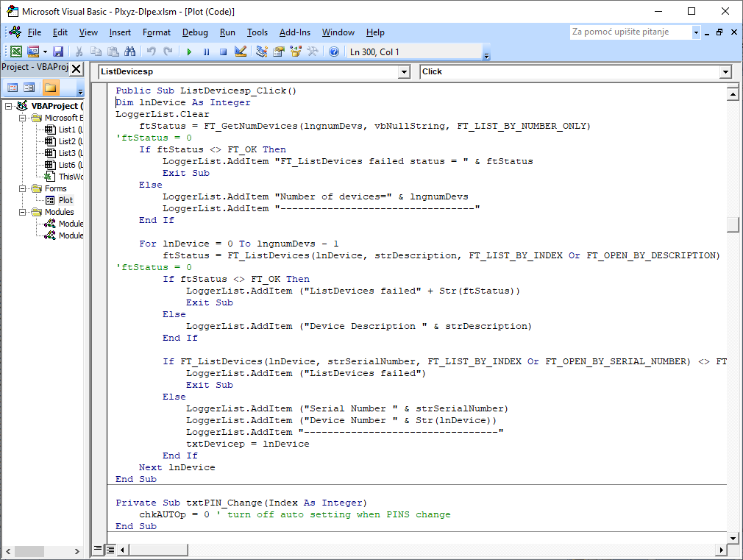This screenshot has width=743, height=560.
Task: Open Properties Window toolbar icon
Action: 279,52
